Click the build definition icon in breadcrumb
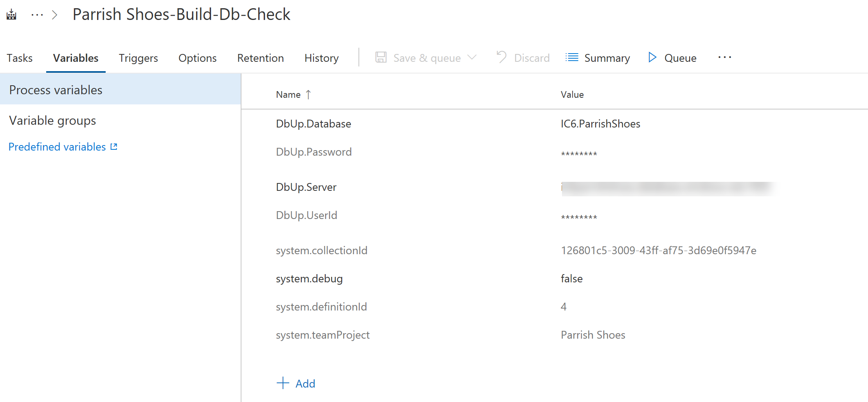The width and height of the screenshot is (868, 402). point(11,15)
